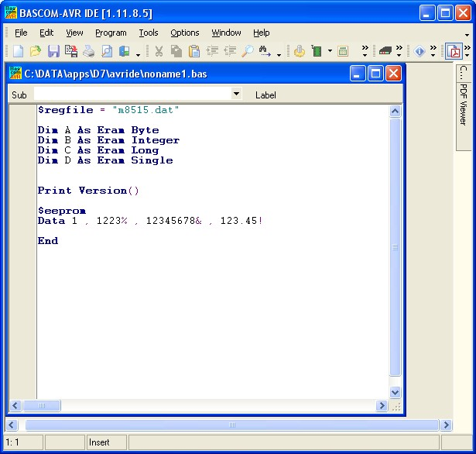Click the editor vertical scrollbar thumb
Image resolution: width=476 pixels, height=454 pixels.
click(x=395, y=247)
